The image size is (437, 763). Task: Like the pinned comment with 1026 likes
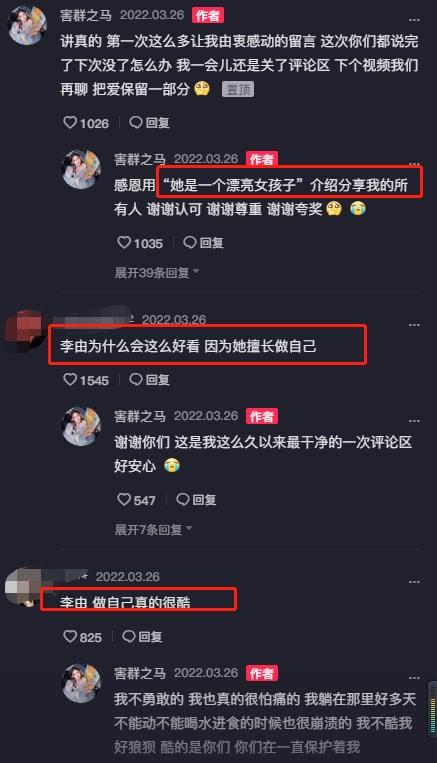click(x=71, y=123)
